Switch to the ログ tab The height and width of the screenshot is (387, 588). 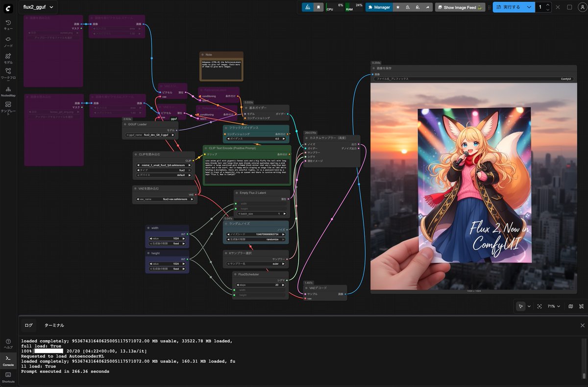[29, 325]
